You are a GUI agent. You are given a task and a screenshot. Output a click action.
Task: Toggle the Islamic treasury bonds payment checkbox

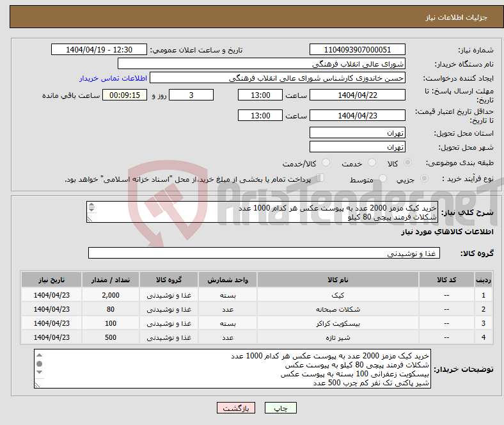[320, 178]
